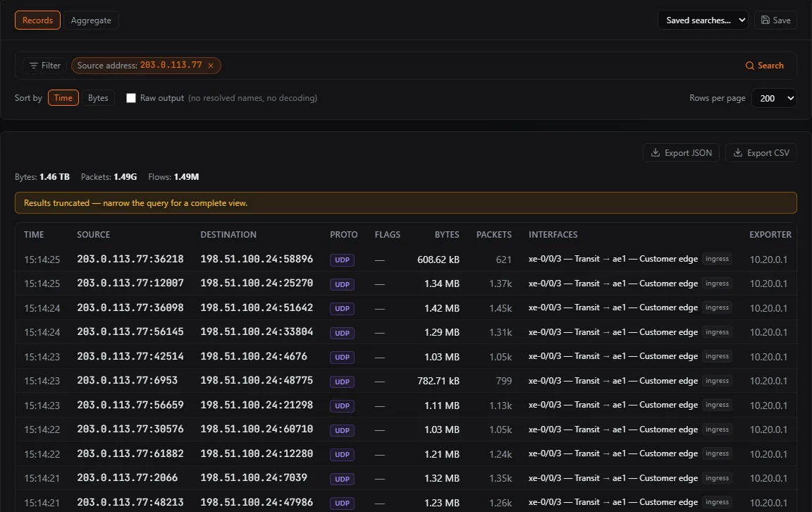Click the BYTES column header
Screen dimensions: 812x512
(447, 235)
